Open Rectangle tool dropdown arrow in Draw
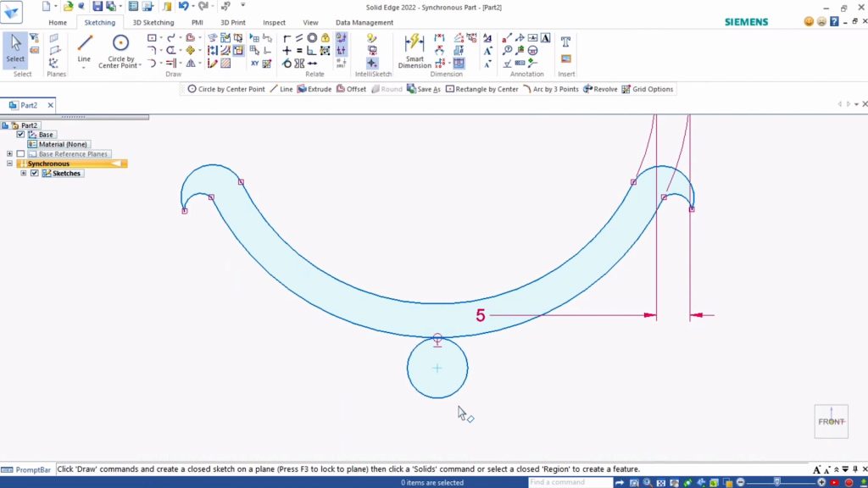 [x=161, y=38]
